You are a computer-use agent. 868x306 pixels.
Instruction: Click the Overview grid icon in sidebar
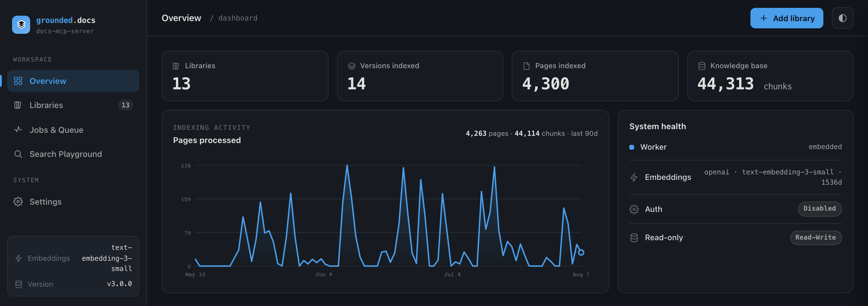[18, 81]
